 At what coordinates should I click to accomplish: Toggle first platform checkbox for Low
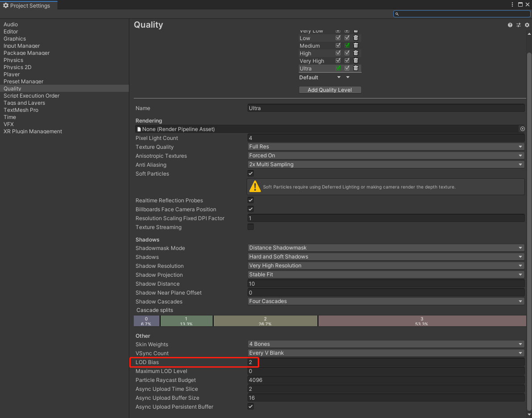coord(338,38)
